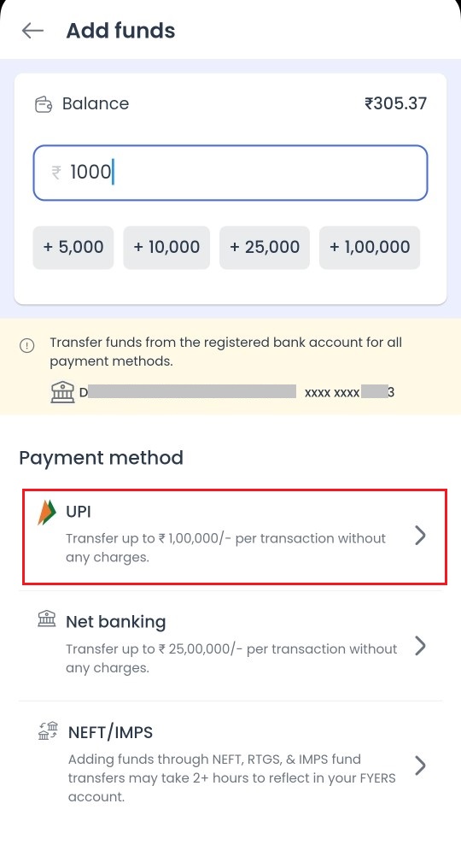
Task: Select Net banking payment method
Action: [230, 646]
